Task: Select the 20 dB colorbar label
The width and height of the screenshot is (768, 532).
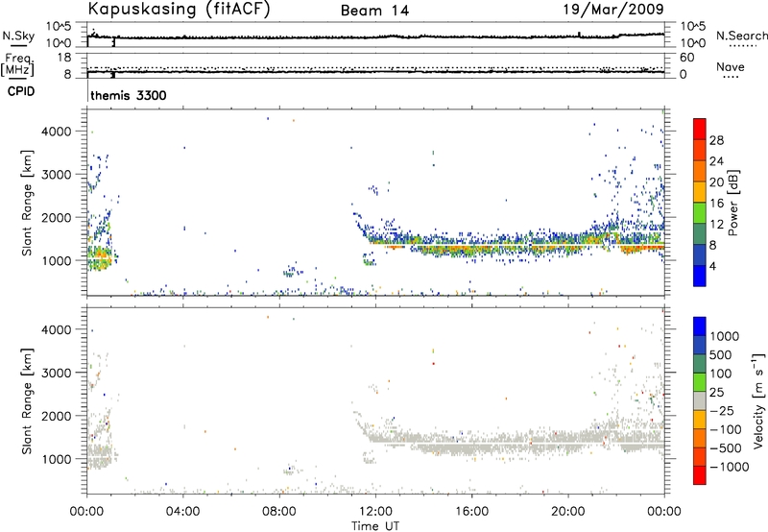Action: (x=716, y=182)
